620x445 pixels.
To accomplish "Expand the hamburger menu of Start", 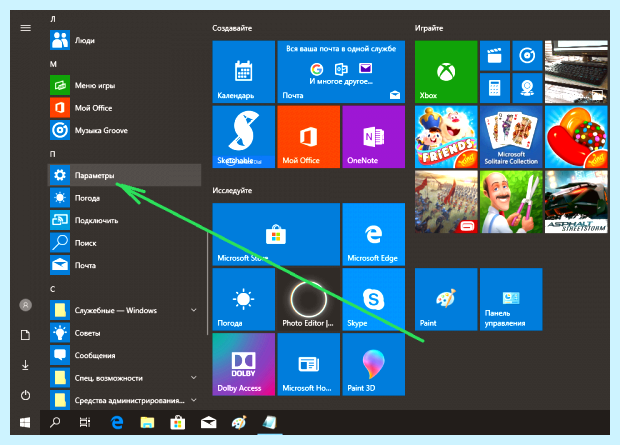I will coord(26,28).
